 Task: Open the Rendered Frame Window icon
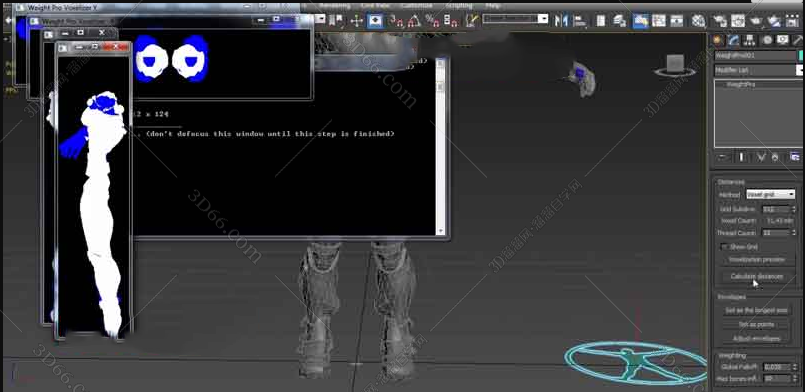click(738, 21)
